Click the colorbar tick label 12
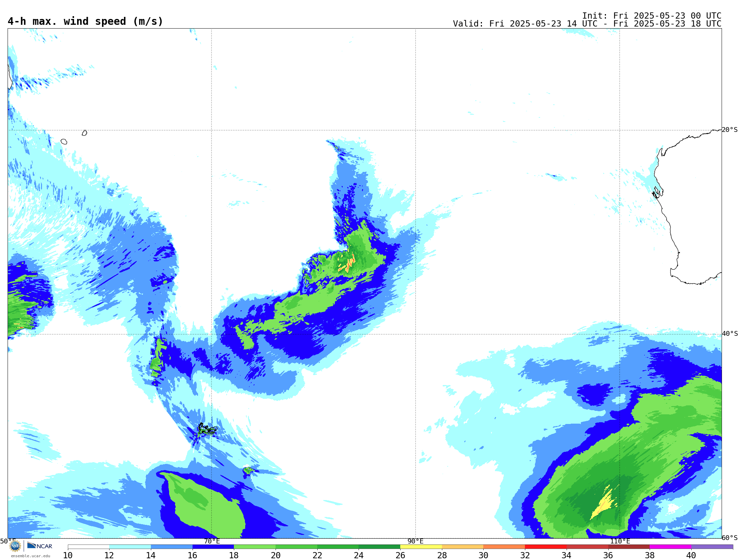The width and height of the screenshot is (744, 560). click(x=109, y=555)
